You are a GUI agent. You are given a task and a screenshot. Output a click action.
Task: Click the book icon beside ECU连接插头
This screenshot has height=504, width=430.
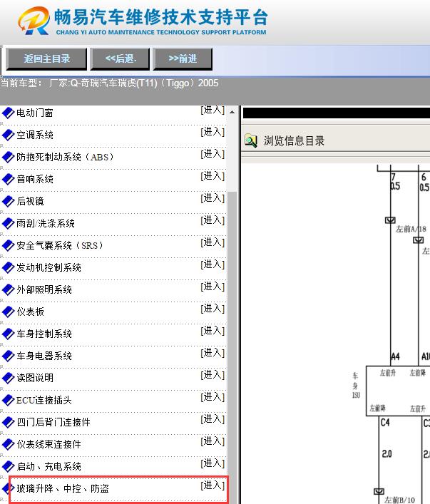(x=8, y=400)
